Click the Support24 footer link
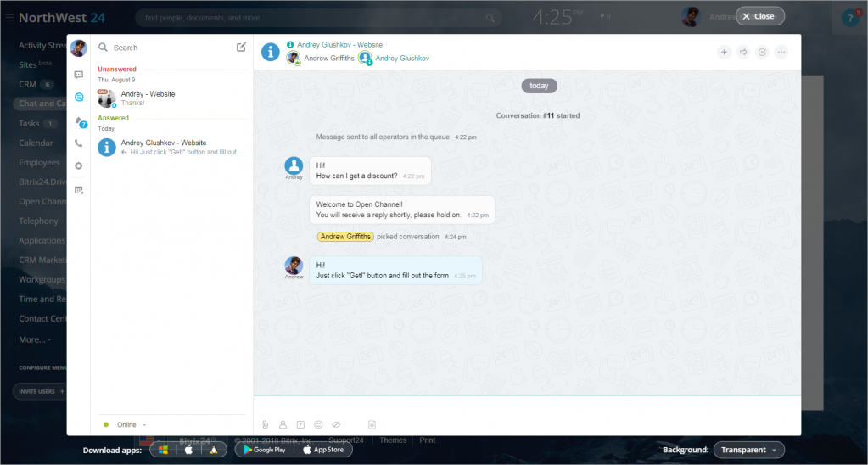Viewport: 868px width, 465px height. tap(346, 440)
